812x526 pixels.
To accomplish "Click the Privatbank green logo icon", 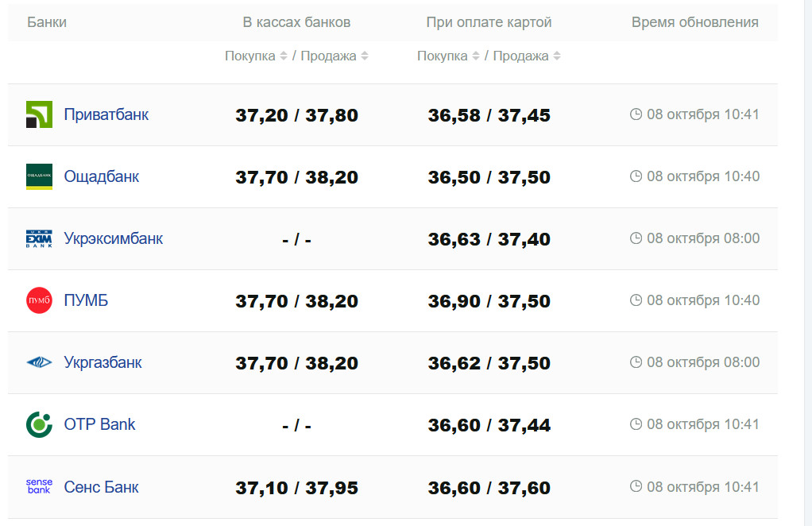I will point(39,114).
